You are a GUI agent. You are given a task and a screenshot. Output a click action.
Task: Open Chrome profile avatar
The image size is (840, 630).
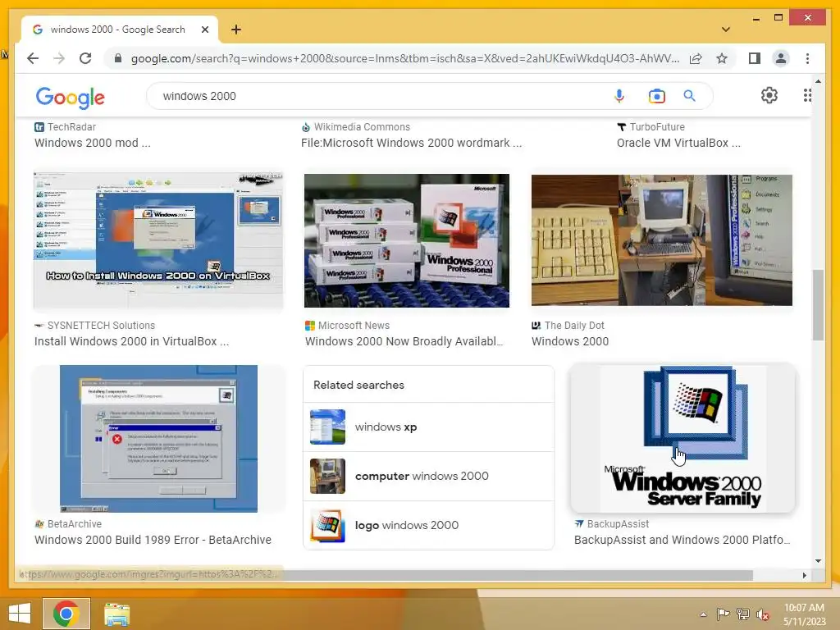point(781,58)
